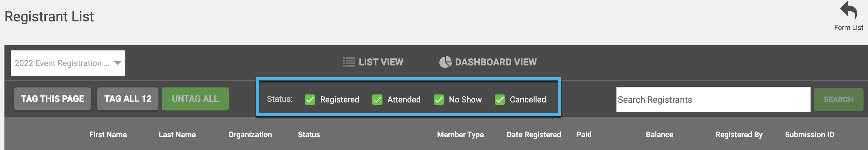868x150 pixels.
Task: Toggle the Attended status checkbox
Action: (x=377, y=100)
